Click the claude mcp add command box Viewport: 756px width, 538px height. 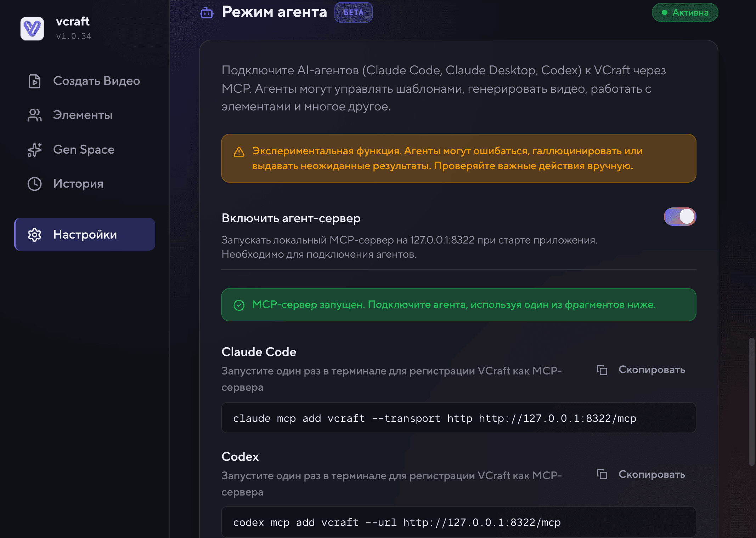(x=459, y=418)
